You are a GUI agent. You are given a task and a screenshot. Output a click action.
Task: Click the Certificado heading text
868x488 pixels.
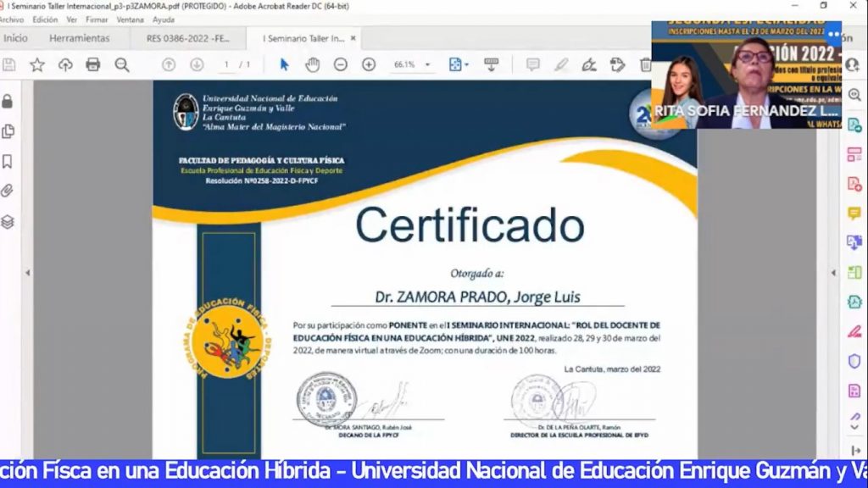(x=470, y=225)
